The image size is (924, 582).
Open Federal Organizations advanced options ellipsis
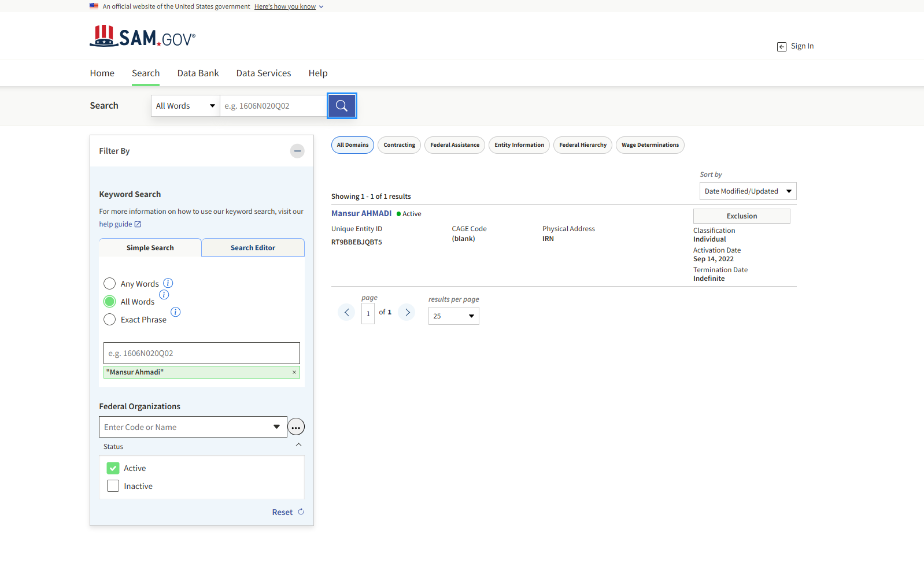coord(296,427)
